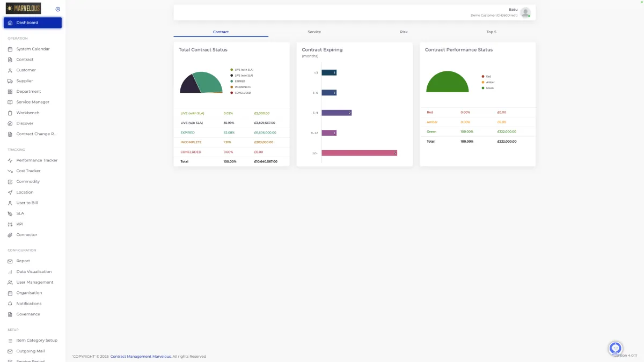The width and height of the screenshot is (644, 362).
Task: Click the Contract Management Marvelous footer link
Action: coord(141,356)
